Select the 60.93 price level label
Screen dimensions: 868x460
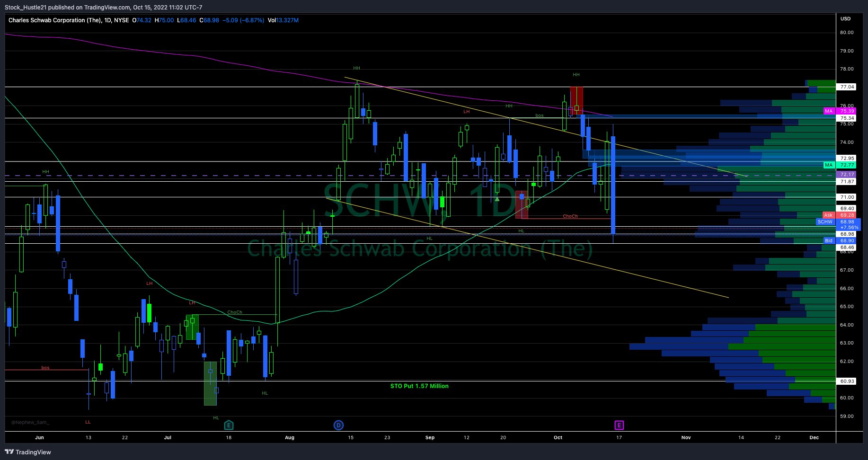(846, 381)
